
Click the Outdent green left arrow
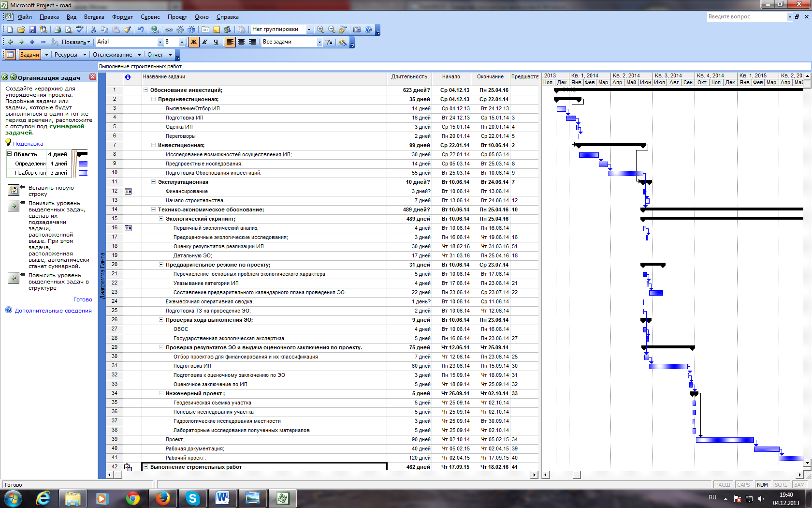pos(10,42)
